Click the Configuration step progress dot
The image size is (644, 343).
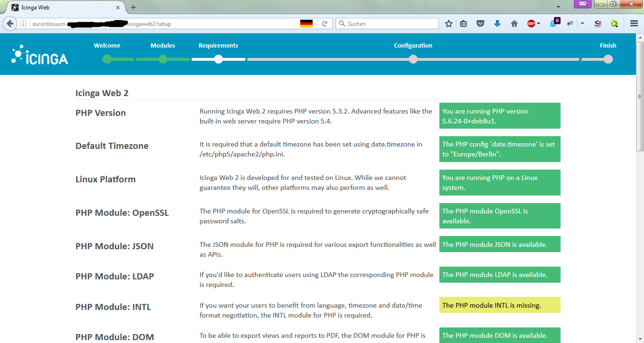[x=413, y=59]
